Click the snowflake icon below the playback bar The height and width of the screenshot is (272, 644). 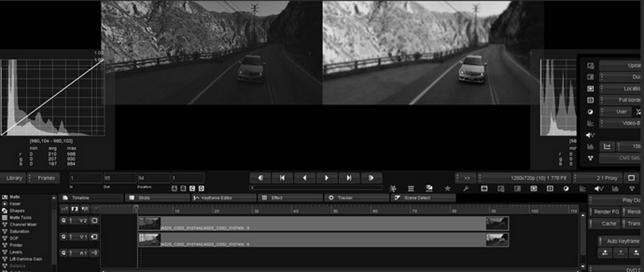393,189
